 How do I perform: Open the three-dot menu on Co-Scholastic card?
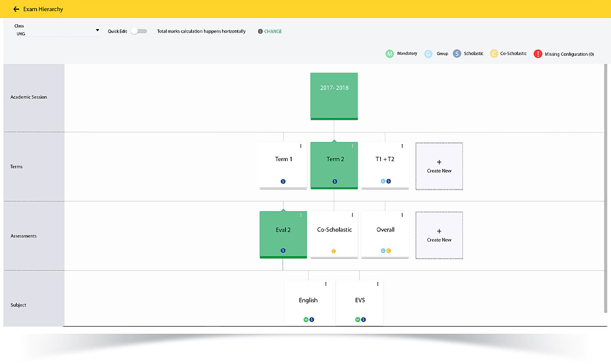coord(352,215)
